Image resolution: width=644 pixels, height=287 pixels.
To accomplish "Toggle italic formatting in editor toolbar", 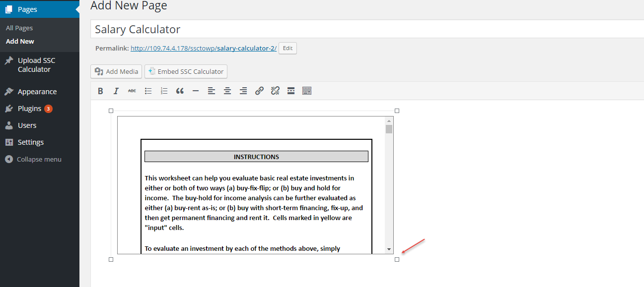I will 116,91.
